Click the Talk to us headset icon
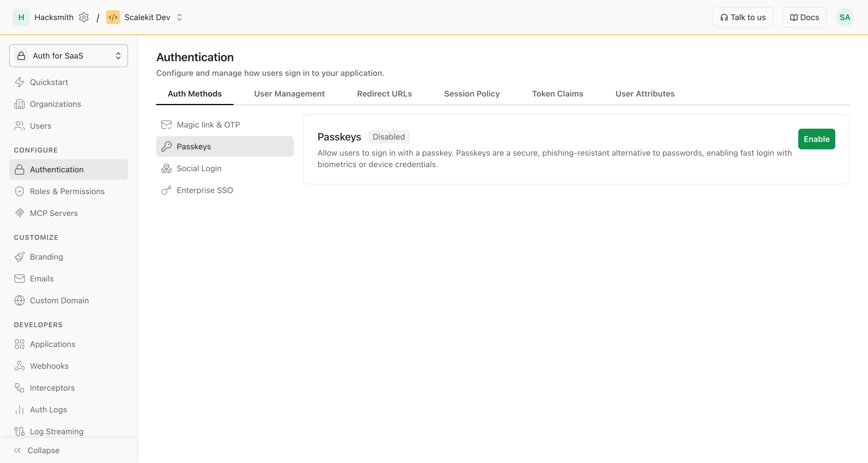868x463 pixels. coord(724,18)
